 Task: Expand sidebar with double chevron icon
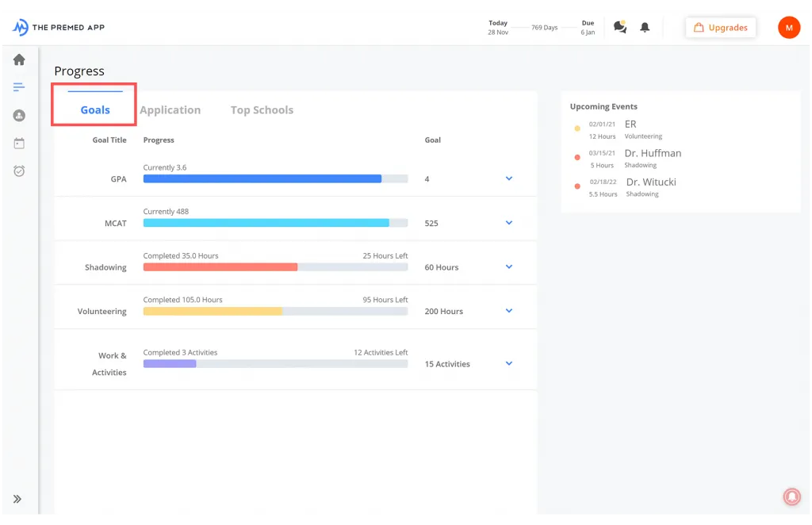[17, 499]
